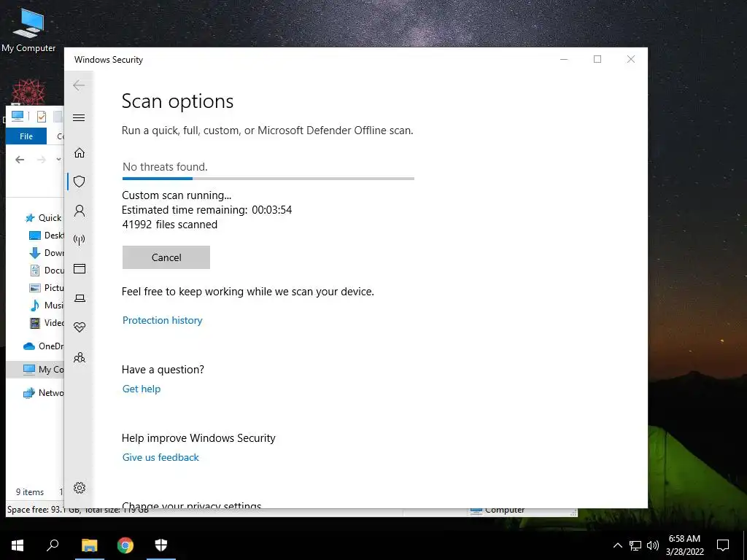Screen dimensions: 747x560
Task: Click Windows Security shield on taskbar
Action: (161, 545)
